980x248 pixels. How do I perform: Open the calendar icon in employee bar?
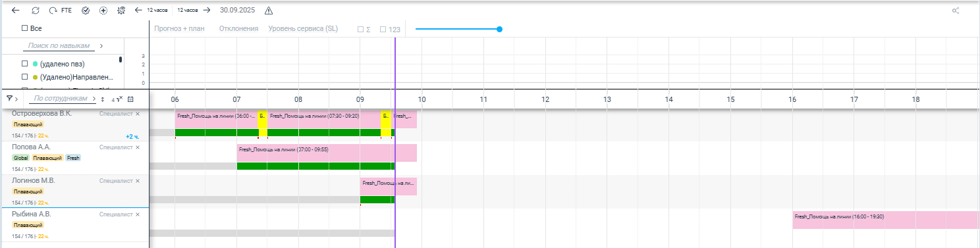tap(130, 99)
